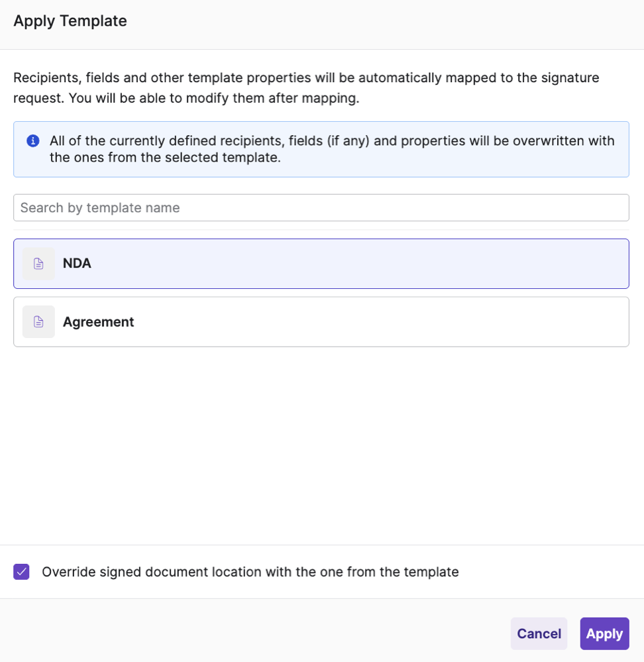Click the Apply Template dialog title

pos(70,21)
